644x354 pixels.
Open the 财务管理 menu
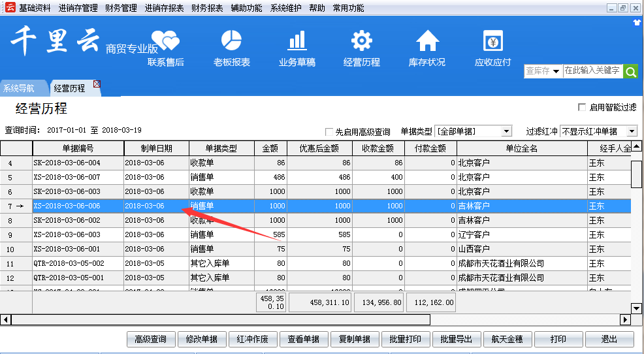(121, 8)
